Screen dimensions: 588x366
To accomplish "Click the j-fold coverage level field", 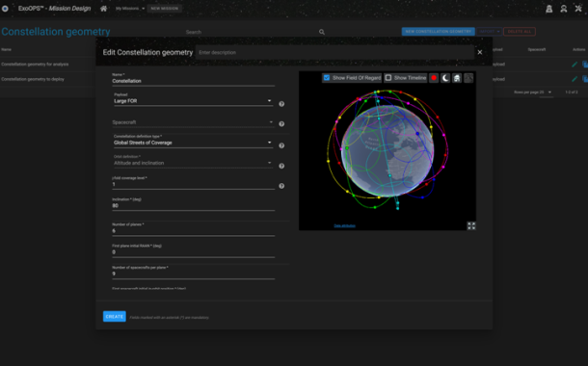I will tap(193, 184).
